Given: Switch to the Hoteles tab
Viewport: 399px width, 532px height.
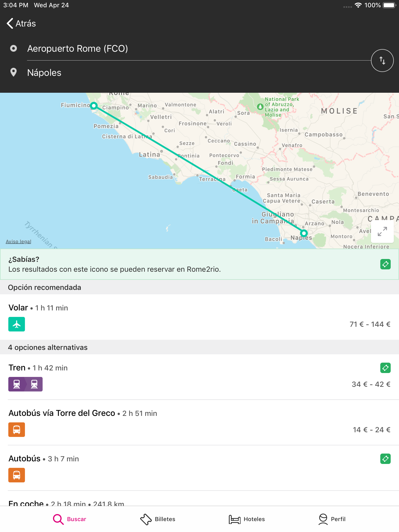Looking at the screenshot, I should pyautogui.click(x=247, y=519).
